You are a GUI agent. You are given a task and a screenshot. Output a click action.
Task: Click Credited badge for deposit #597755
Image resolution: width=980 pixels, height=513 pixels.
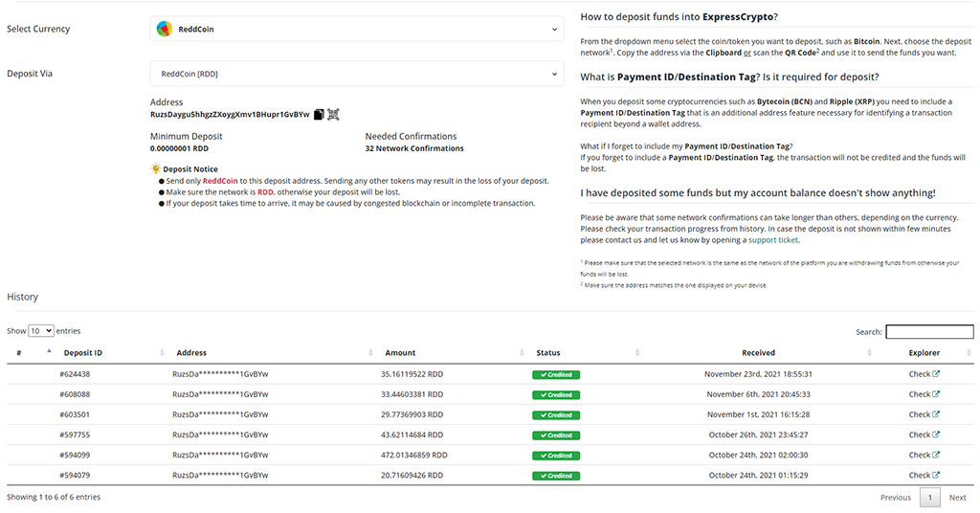pos(556,435)
